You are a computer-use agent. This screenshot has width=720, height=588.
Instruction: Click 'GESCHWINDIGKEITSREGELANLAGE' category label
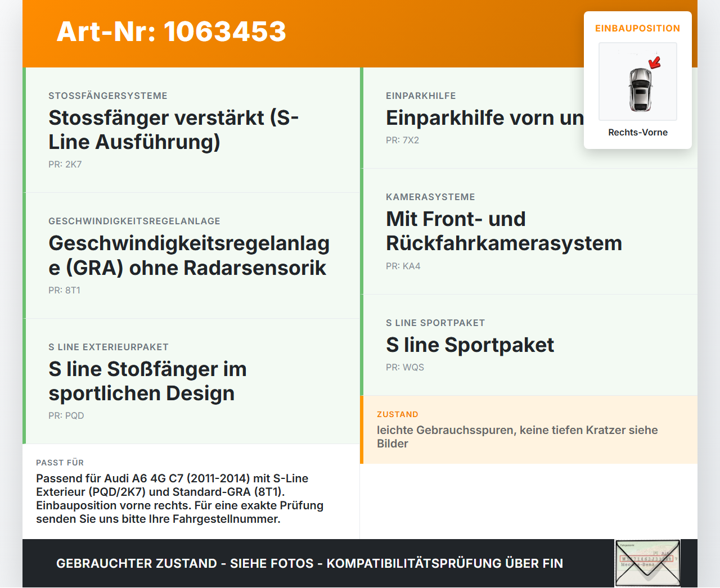click(134, 221)
